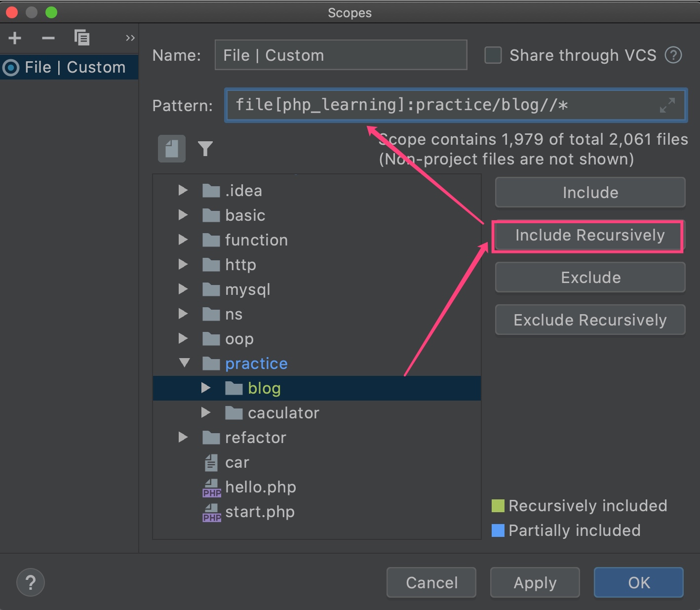The width and height of the screenshot is (700, 610).
Task: Toggle show included only filter
Action: click(x=205, y=149)
